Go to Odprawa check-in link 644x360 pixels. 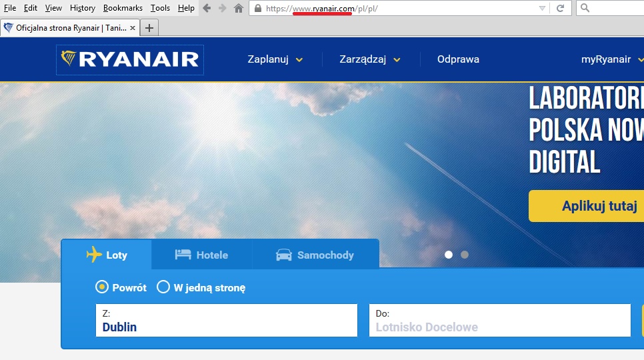(458, 59)
